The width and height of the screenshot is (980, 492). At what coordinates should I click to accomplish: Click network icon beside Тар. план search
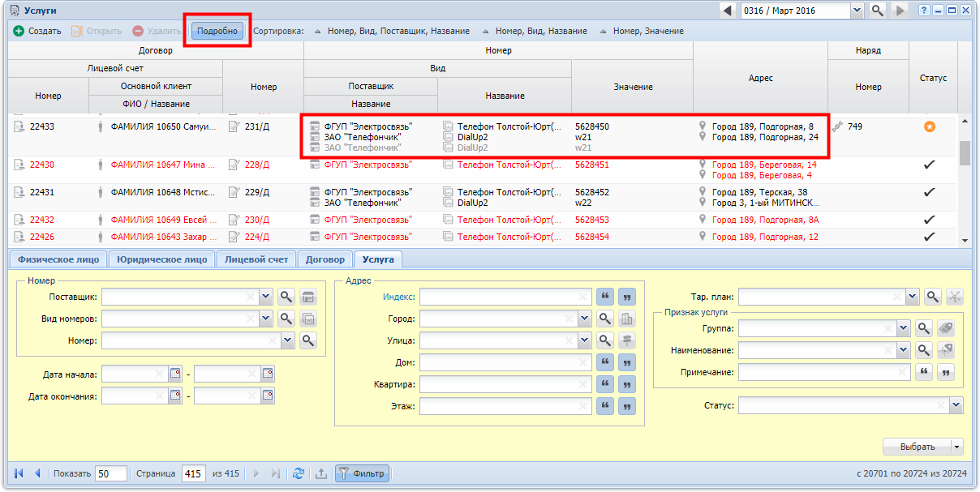955,297
